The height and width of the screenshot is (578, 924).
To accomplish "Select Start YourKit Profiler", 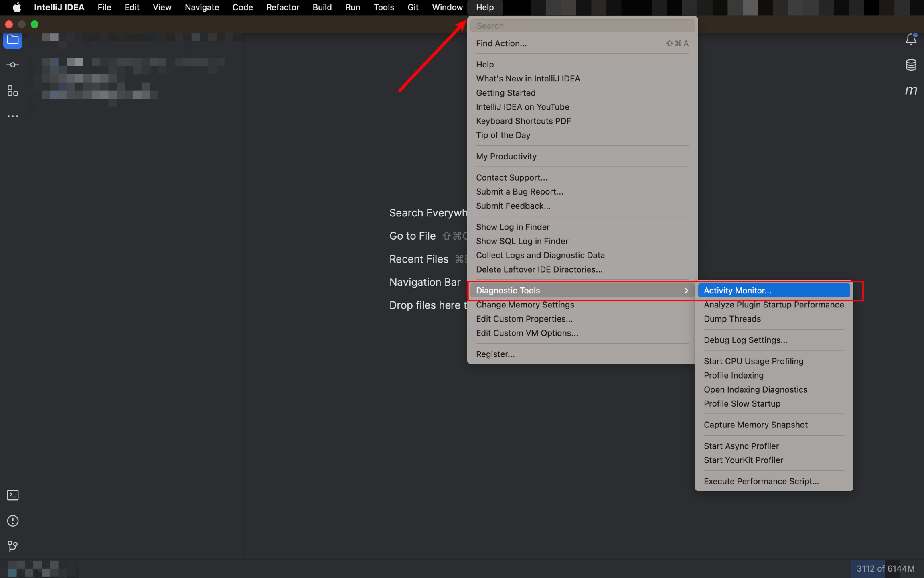I will (x=774, y=460).
